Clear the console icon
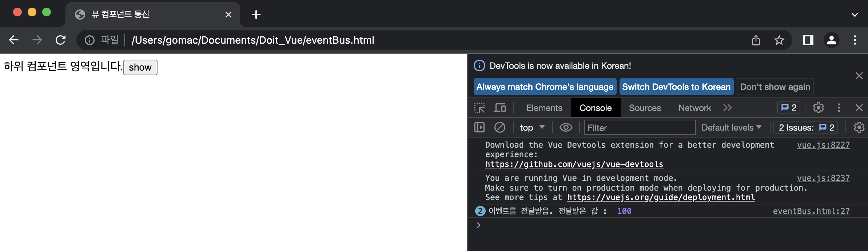This screenshot has height=251, width=868. 500,127
